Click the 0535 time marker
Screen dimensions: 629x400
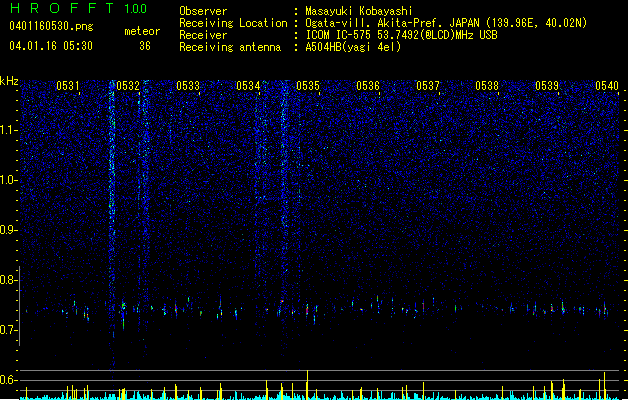308,86
